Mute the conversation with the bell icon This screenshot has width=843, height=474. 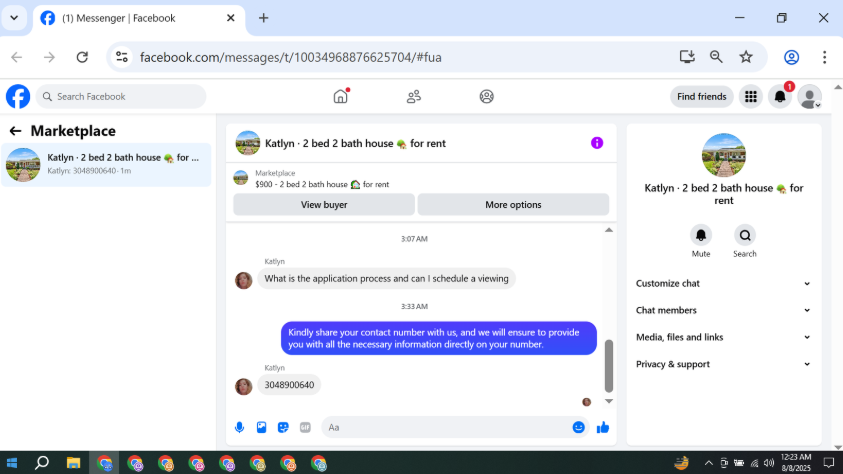point(701,235)
